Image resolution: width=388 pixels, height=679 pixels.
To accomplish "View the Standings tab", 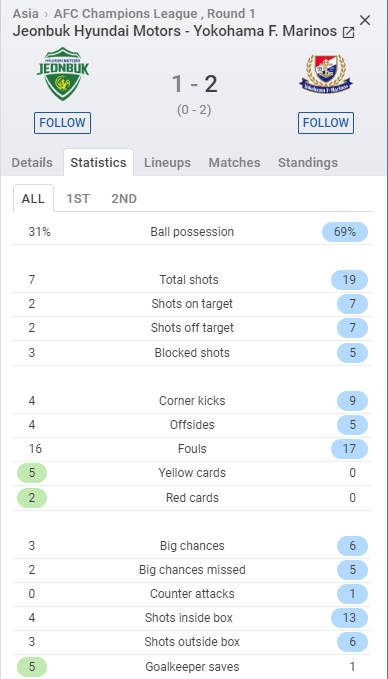I will coord(308,163).
